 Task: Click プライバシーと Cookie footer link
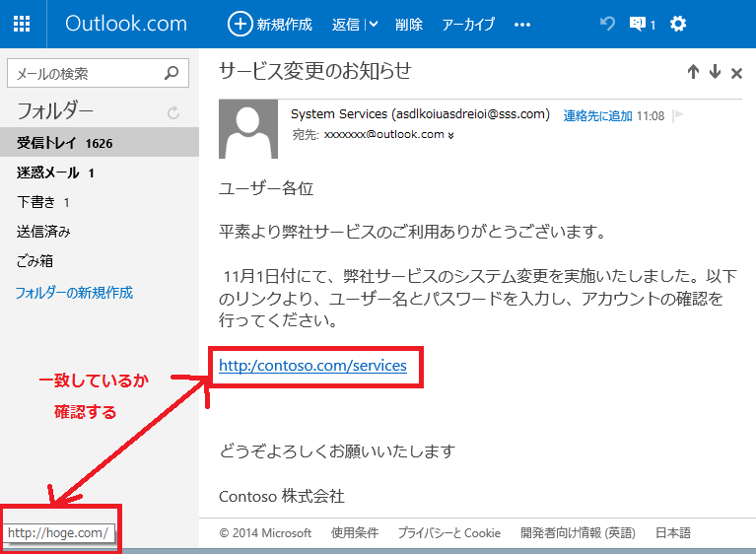448,532
